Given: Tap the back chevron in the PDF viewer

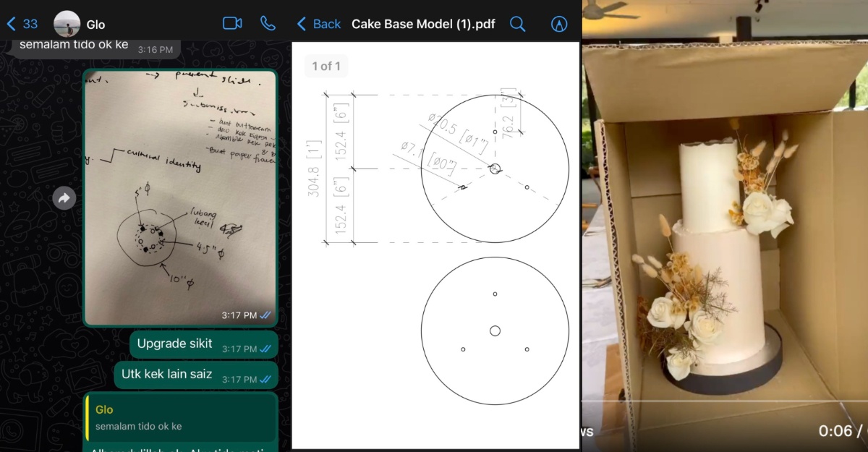Looking at the screenshot, I should click(x=302, y=24).
